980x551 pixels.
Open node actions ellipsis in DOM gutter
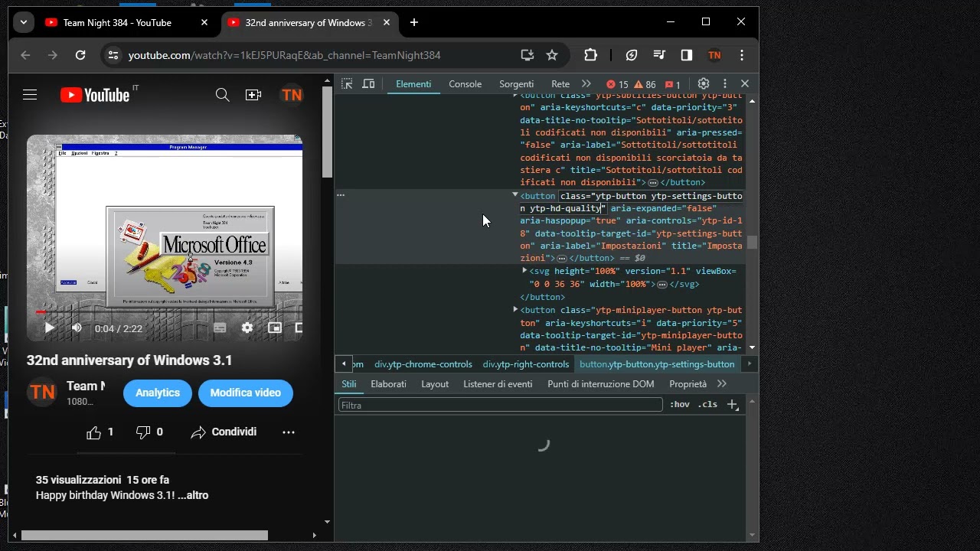click(341, 196)
